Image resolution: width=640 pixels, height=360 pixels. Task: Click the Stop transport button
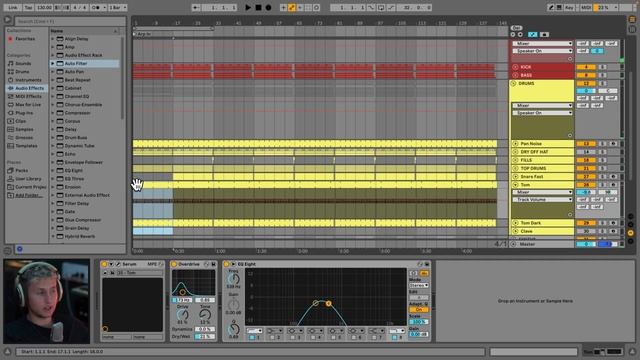click(x=258, y=7)
